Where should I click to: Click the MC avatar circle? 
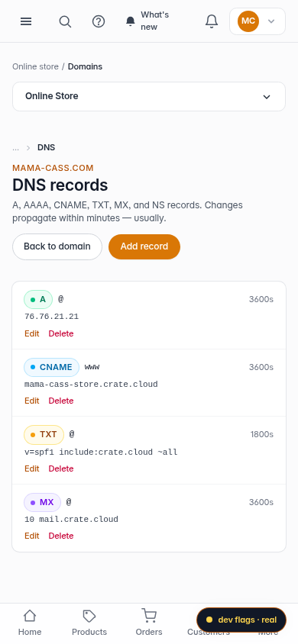[x=248, y=21]
